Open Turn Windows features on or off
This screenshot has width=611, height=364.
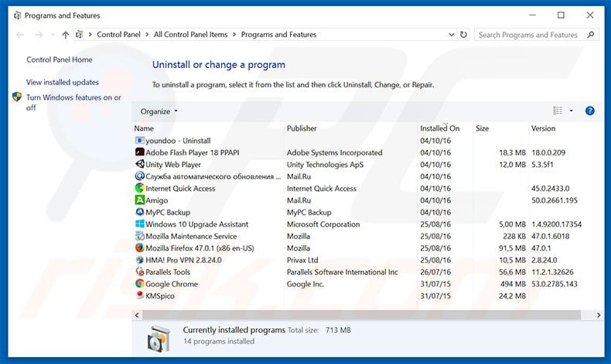[x=73, y=102]
